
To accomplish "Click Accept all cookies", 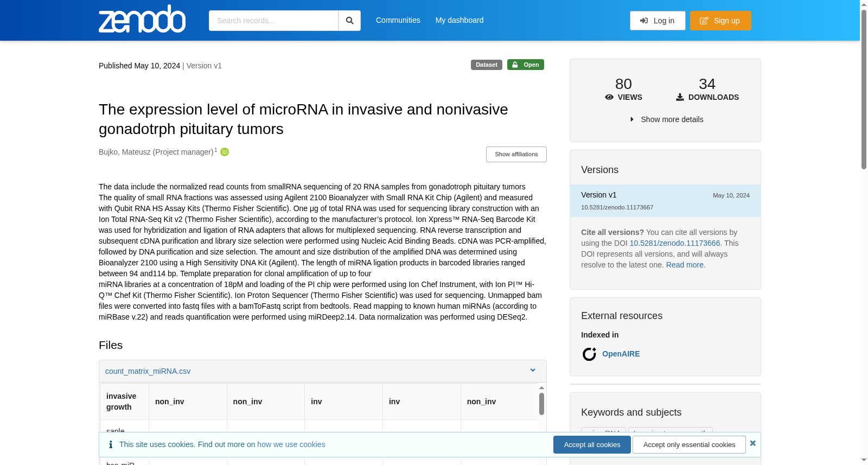I will (592, 444).
